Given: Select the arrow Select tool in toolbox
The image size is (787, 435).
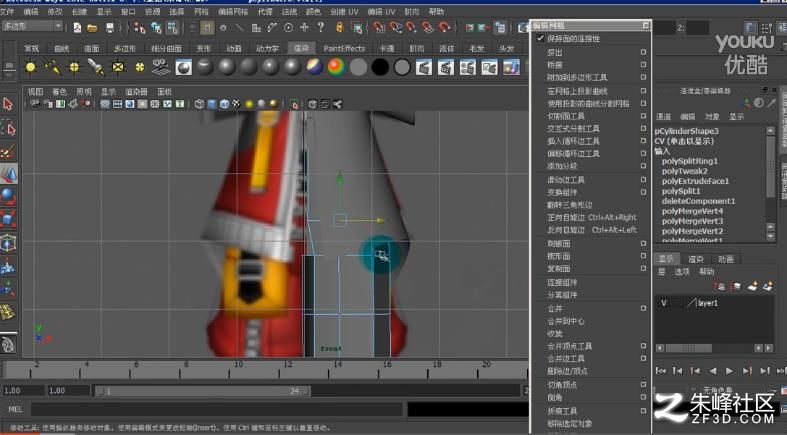Looking at the screenshot, I should (x=9, y=104).
